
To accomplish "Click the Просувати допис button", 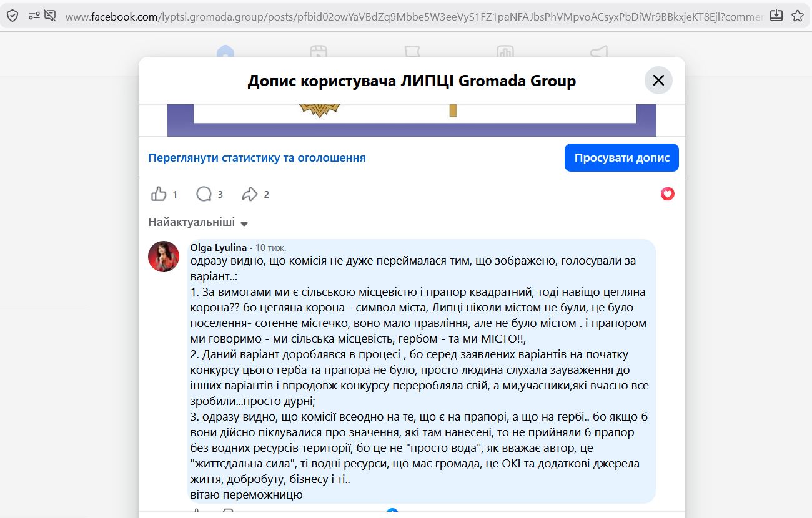I will pos(621,157).
